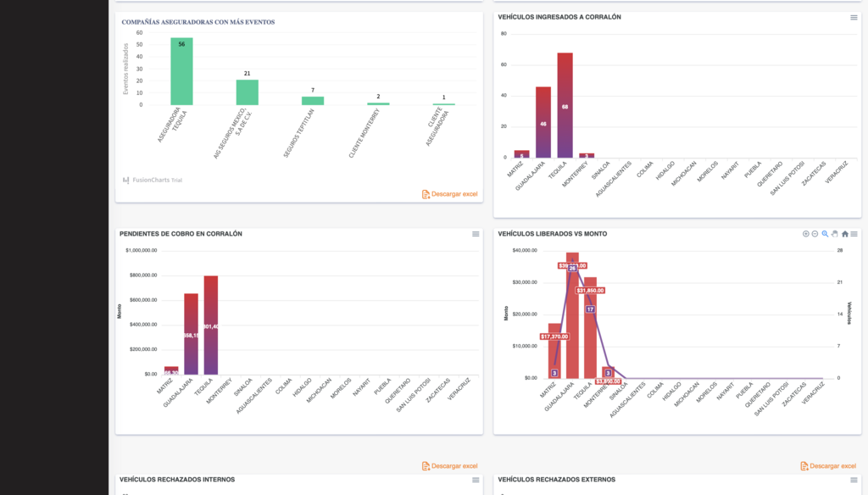The height and width of the screenshot is (495, 868).
Task: Enable the panning hand tool
Action: coord(835,234)
